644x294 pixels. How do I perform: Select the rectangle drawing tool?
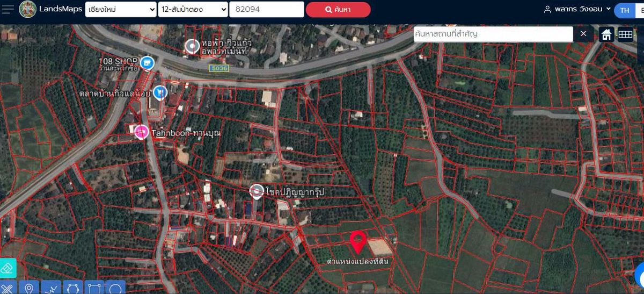94,288
